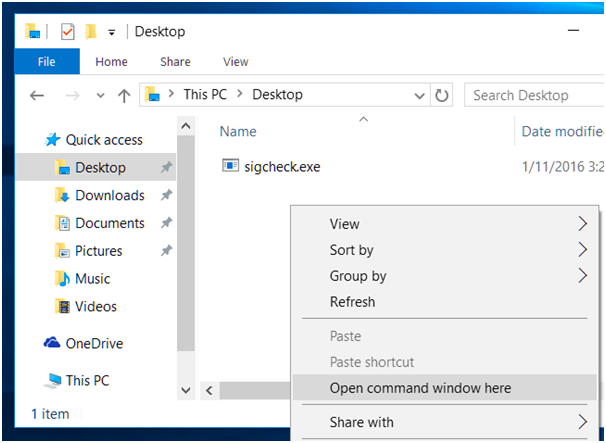Image resolution: width=606 pixels, height=443 pixels.
Task: Select This PC in the navigation pane
Action: click(87, 380)
